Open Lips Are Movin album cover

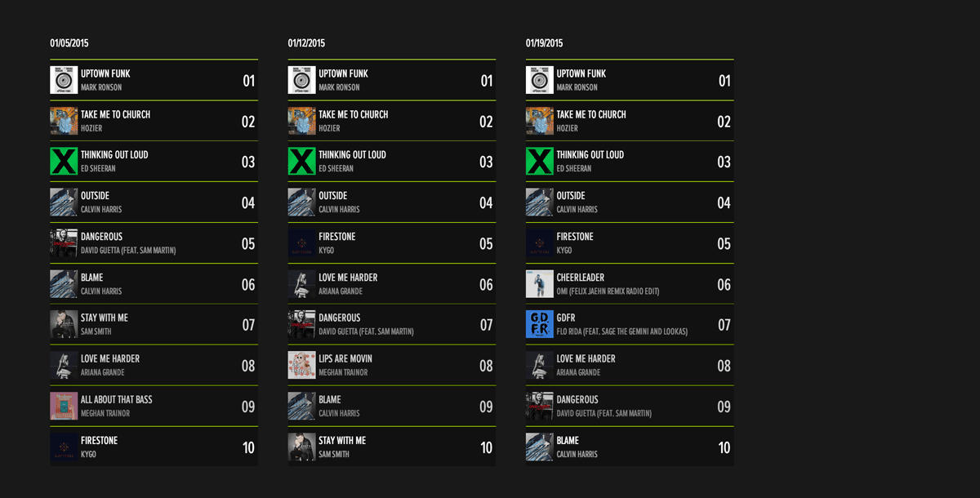(301, 366)
